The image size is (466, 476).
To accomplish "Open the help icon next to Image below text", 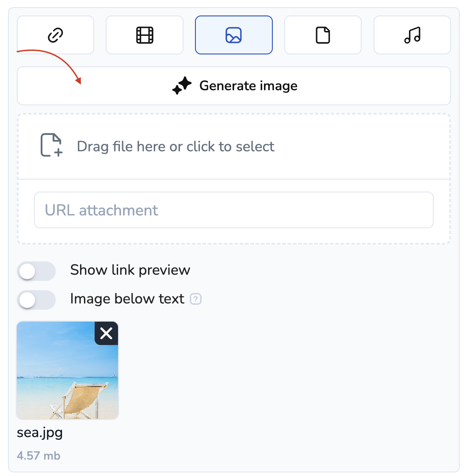I will [x=195, y=299].
